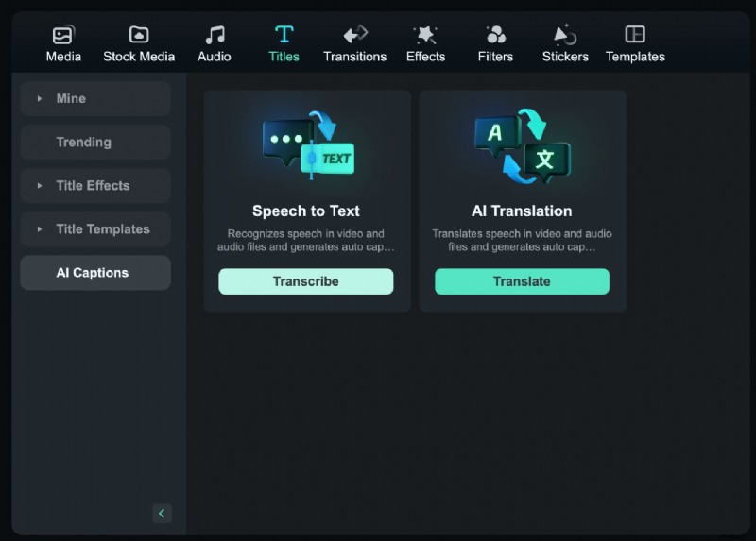The height and width of the screenshot is (541, 756).
Task: Select AI Captions in the sidebar
Action: click(94, 273)
